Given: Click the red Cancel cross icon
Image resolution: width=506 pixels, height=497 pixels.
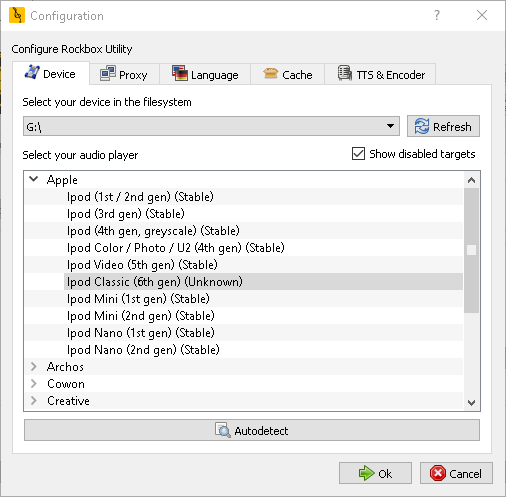Looking at the screenshot, I should pos(437,473).
